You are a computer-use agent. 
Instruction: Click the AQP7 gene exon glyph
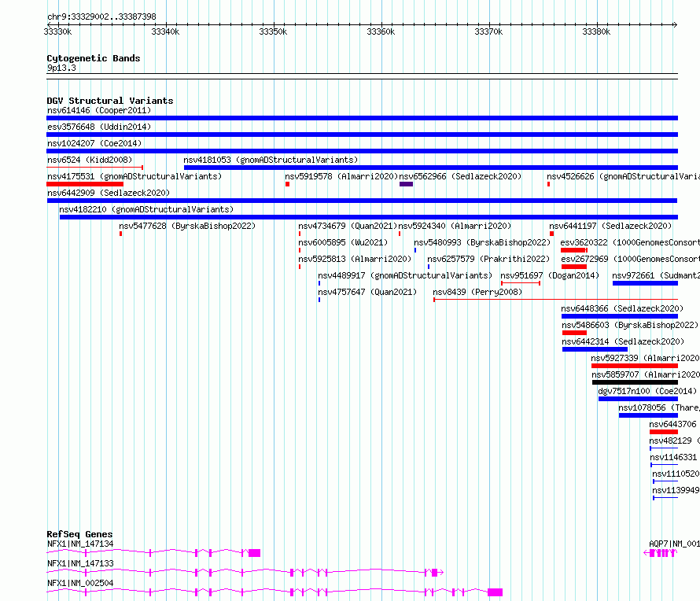click(x=661, y=553)
